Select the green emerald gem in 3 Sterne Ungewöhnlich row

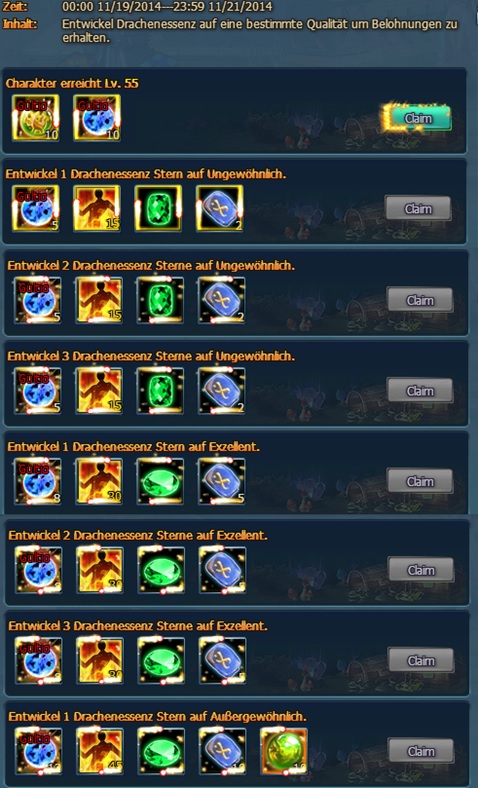pos(160,390)
